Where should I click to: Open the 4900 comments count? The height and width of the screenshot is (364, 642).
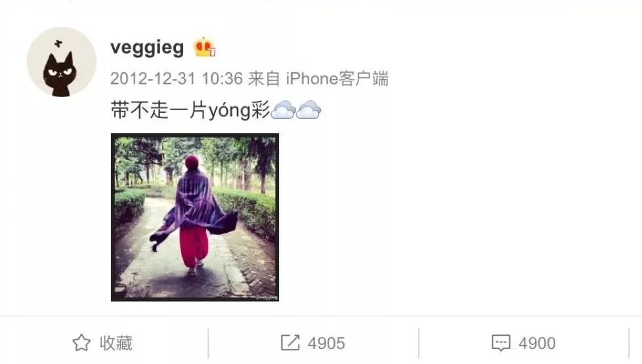coord(537,343)
